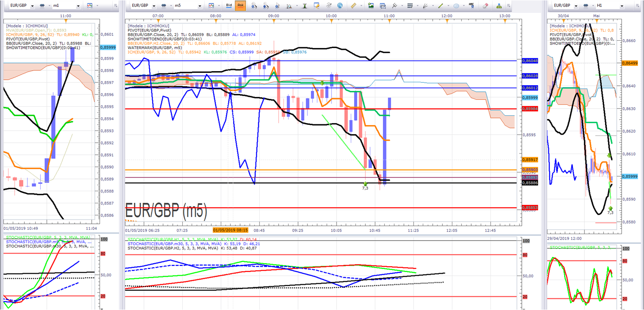Click the green hierarchy tree icon
The width and height of the screenshot is (644, 310).
[499, 6]
